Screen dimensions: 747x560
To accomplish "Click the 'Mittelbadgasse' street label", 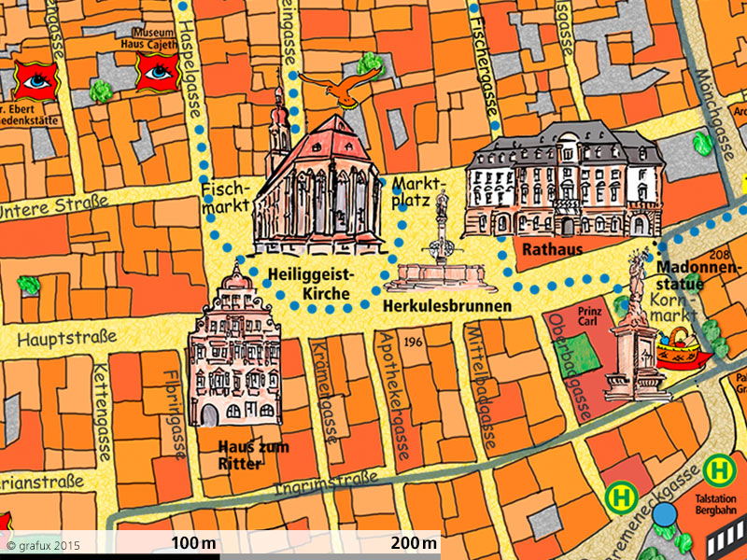I will click(x=482, y=386).
